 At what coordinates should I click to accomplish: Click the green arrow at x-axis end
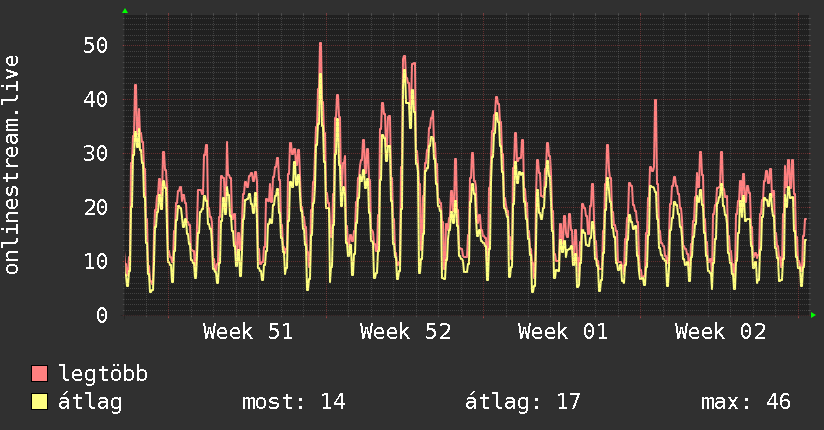coord(813,315)
